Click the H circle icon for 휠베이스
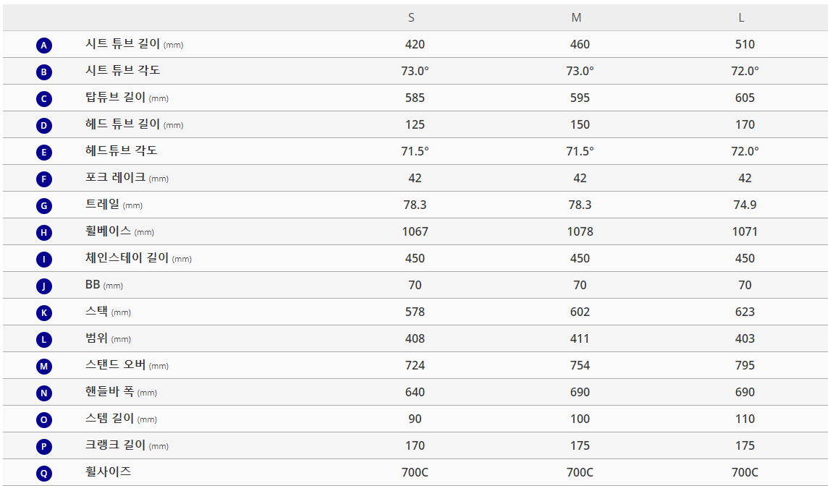This screenshot has width=833, height=504. tap(44, 232)
